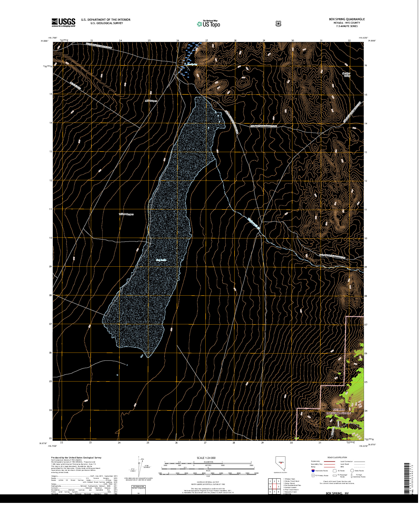Viewport: 420px width, 508px height.
Task: Select adjoining quadrangle cell 3
Action: click(279, 481)
